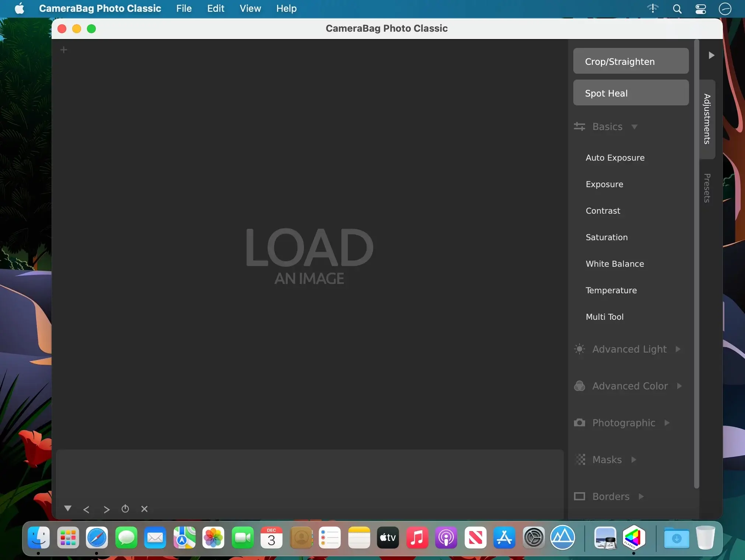
Task: Open the App Store from the Dock
Action: [504, 538]
